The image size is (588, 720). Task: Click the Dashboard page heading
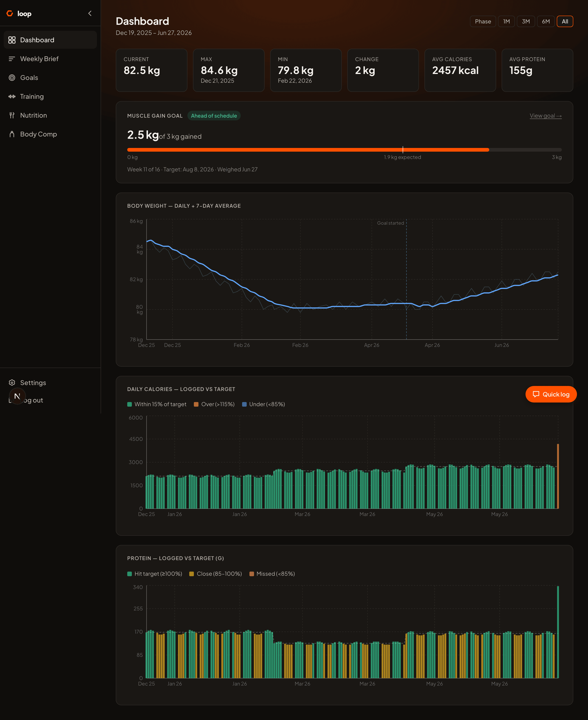(x=142, y=21)
